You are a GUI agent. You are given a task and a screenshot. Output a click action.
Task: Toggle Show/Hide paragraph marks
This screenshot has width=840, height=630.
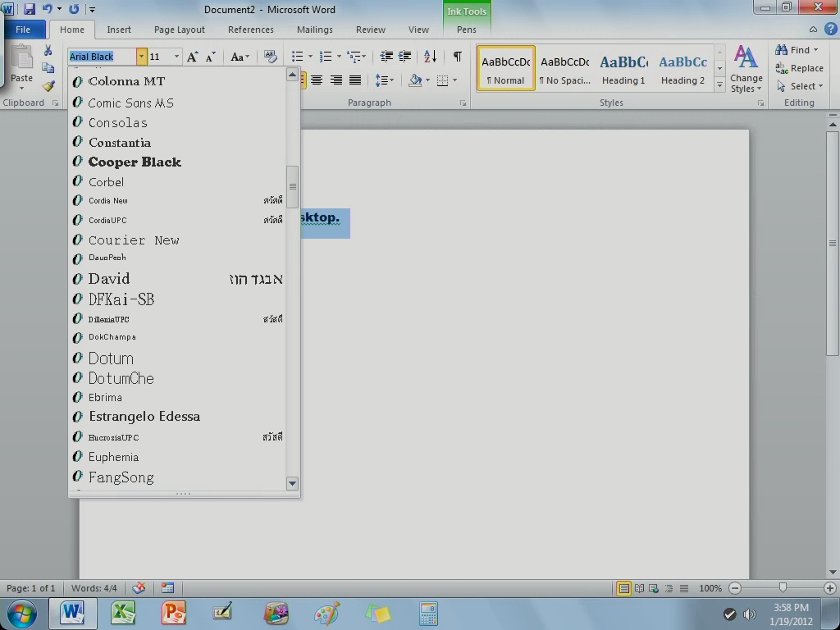click(x=457, y=57)
